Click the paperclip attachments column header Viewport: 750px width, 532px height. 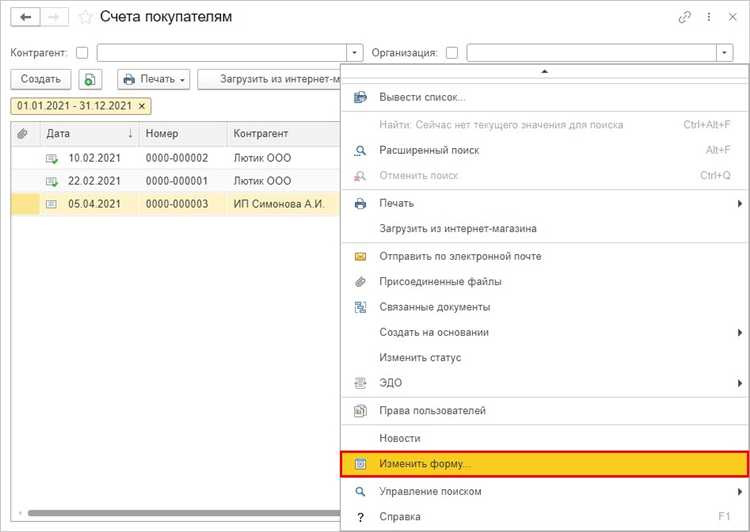[22, 134]
